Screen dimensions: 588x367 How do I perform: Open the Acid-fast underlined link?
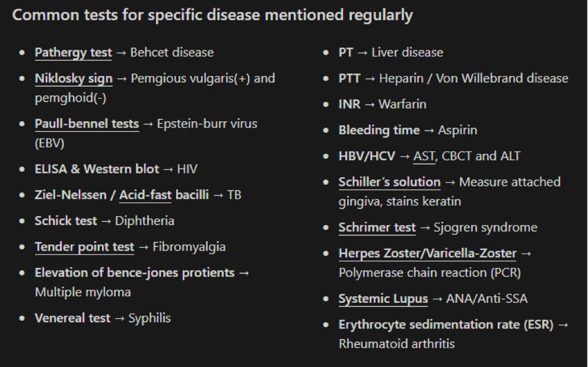145,195
